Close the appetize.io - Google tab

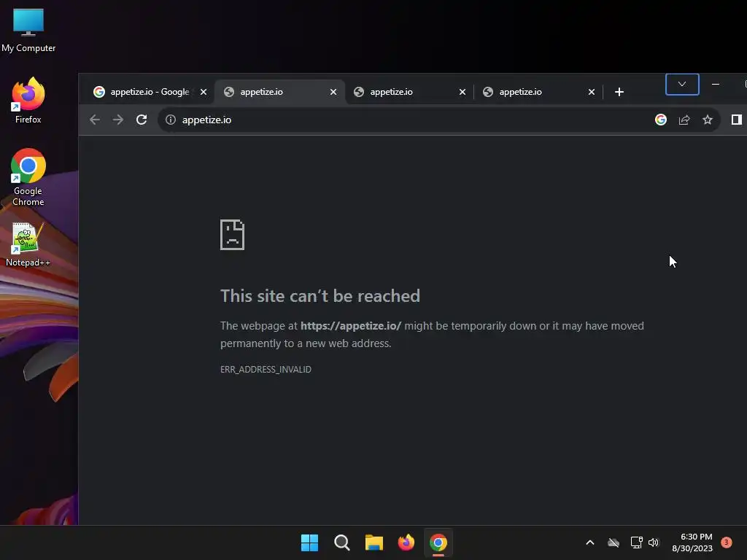click(x=204, y=92)
